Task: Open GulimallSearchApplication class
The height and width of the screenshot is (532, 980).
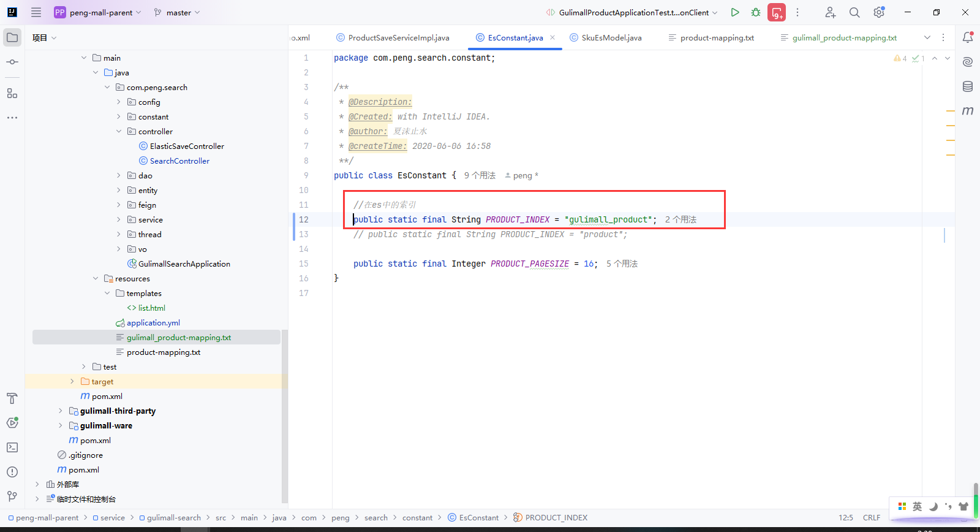Action: [184, 264]
